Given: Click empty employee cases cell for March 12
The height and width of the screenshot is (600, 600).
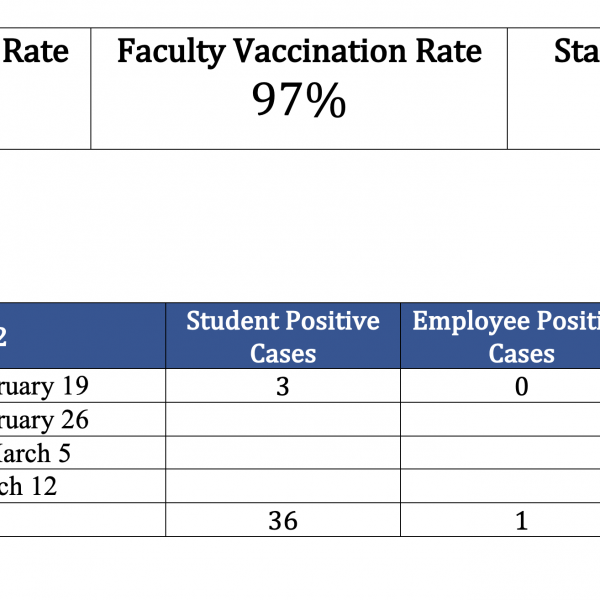Looking at the screenshot, I should [500, 486].
